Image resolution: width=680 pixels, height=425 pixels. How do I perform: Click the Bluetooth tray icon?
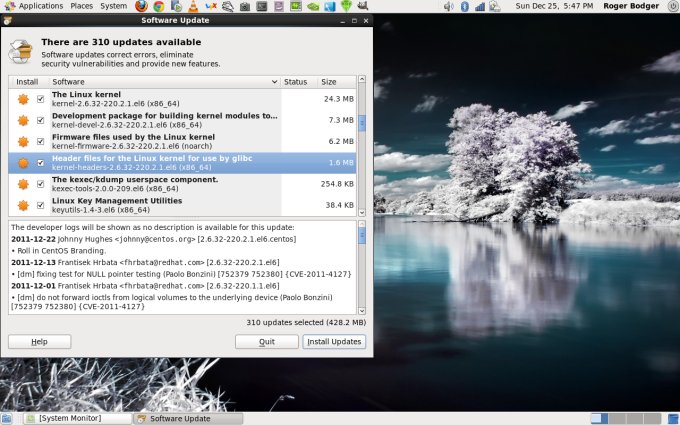[x=464, y=6]
